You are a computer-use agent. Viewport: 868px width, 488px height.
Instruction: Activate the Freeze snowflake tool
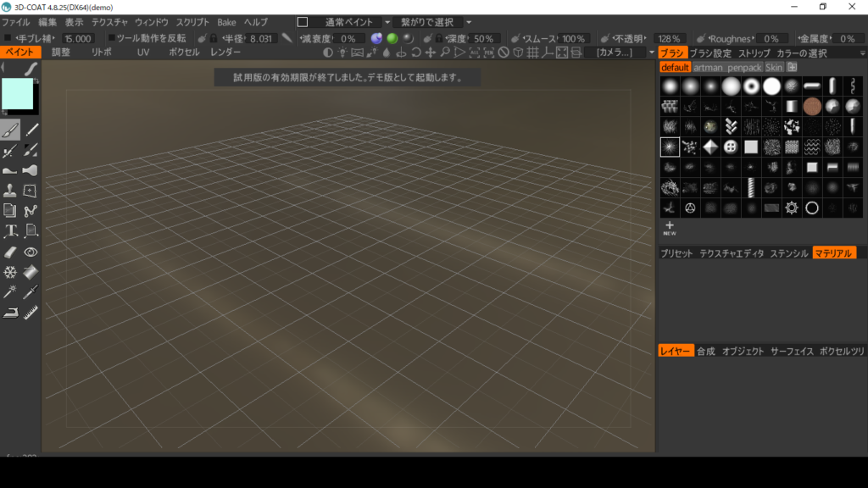tap(10, 272)
